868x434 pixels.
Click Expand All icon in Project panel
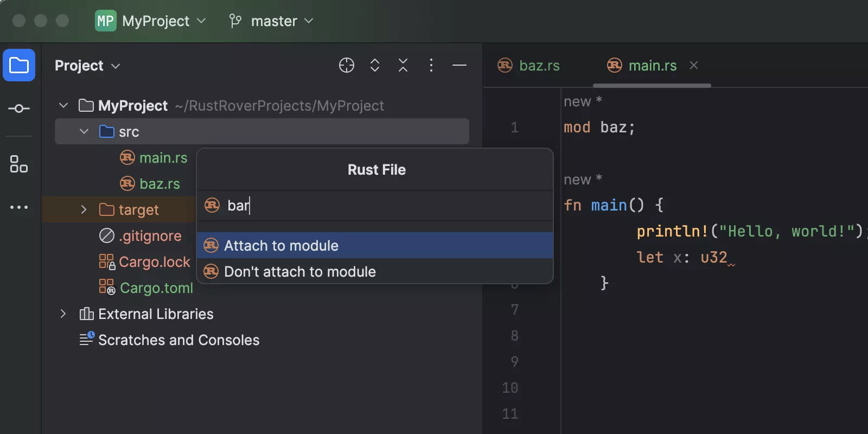[374, 66]
